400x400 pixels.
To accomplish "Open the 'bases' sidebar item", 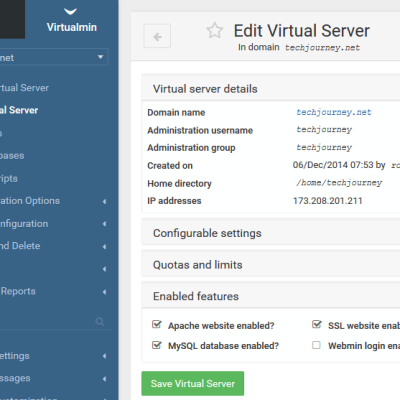I will [12, 156].
